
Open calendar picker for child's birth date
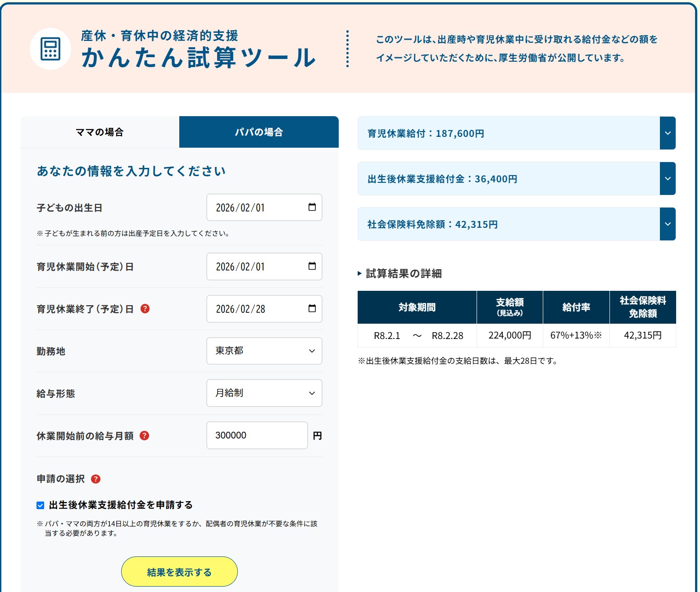tap(312, 207)
